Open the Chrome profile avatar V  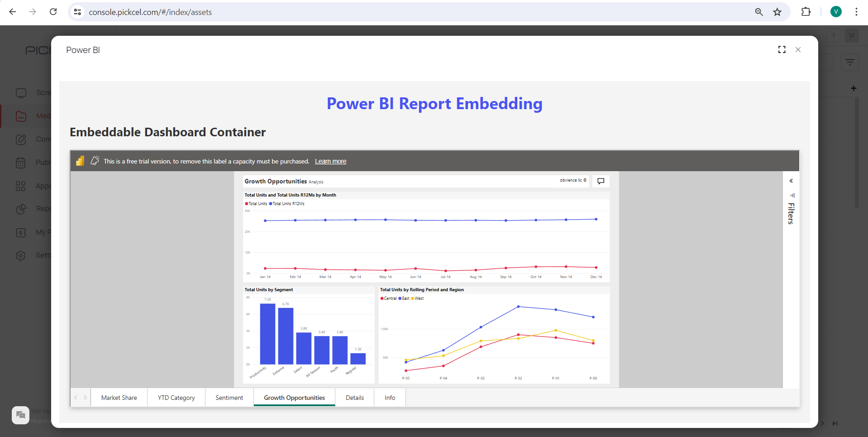[836, 12]
